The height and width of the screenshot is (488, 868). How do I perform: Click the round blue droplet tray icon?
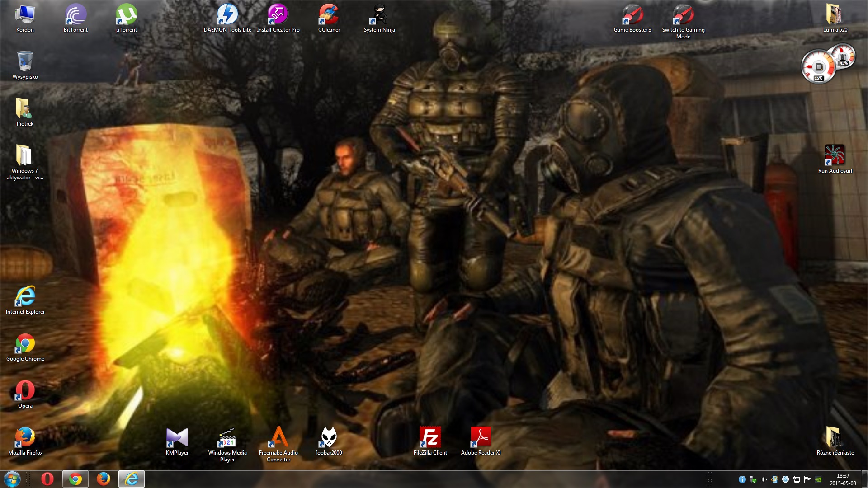(x=785, y=479)
